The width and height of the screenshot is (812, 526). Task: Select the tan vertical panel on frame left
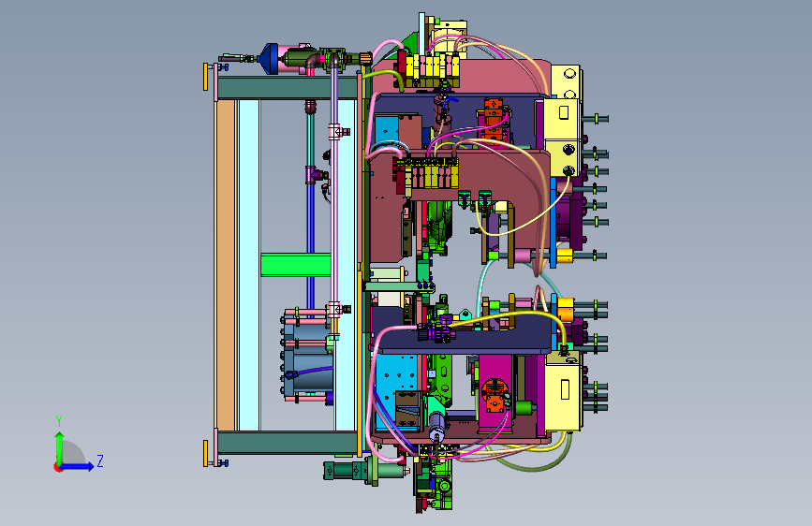[226, 265]
